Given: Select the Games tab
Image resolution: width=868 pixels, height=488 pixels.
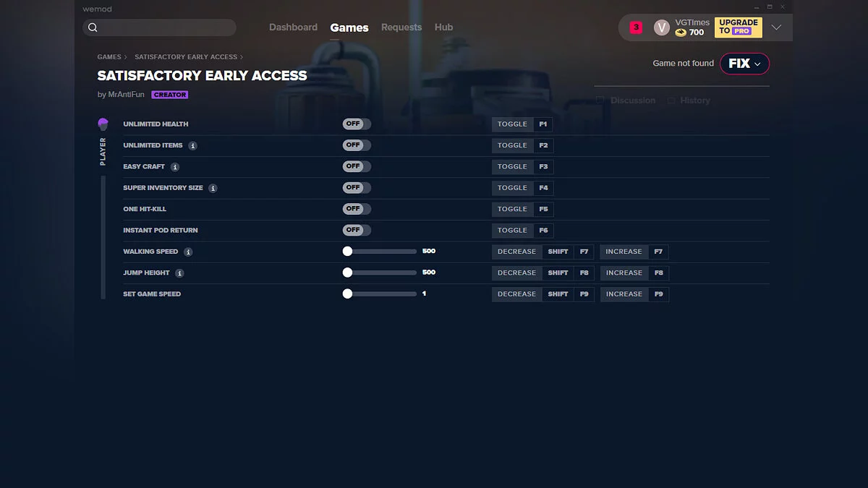Looking at the screenshot, I should [x=349, y=27].
